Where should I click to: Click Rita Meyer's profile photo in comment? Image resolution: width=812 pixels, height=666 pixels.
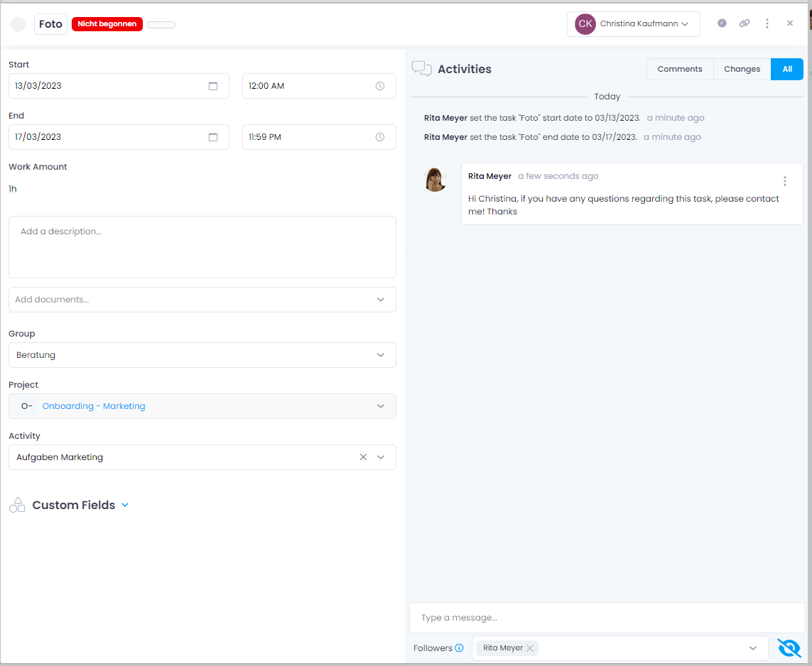coord(435,180)
